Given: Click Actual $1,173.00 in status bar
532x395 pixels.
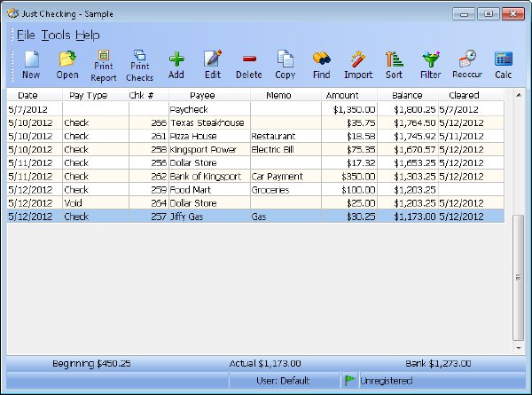Looking at the screenshot, I should click(x=265, y=363).
